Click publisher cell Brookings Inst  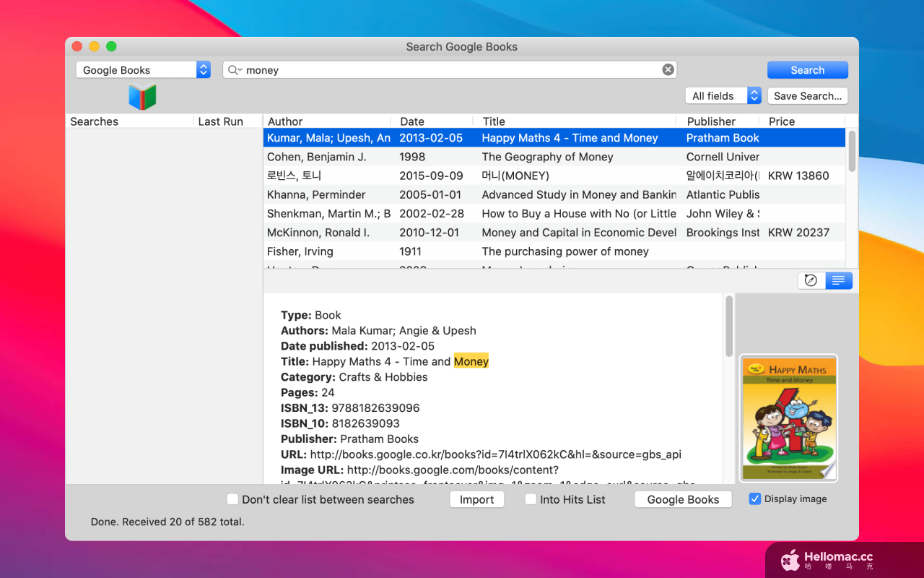coord(723,232)
